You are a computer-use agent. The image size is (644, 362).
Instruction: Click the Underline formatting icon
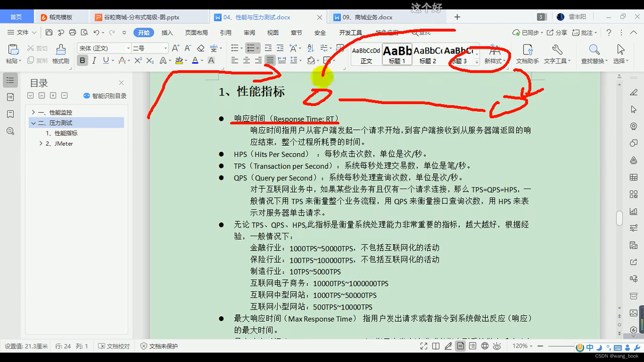point(105,61)
